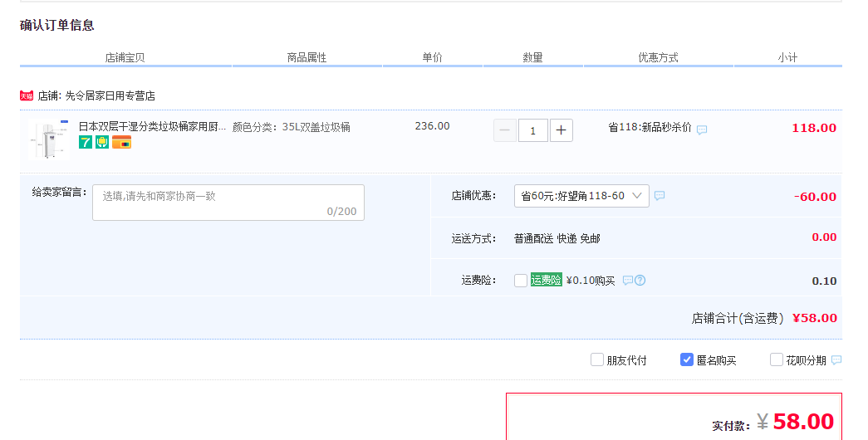Enable the 花呗分期 installment checkbox

click(776, 359)
